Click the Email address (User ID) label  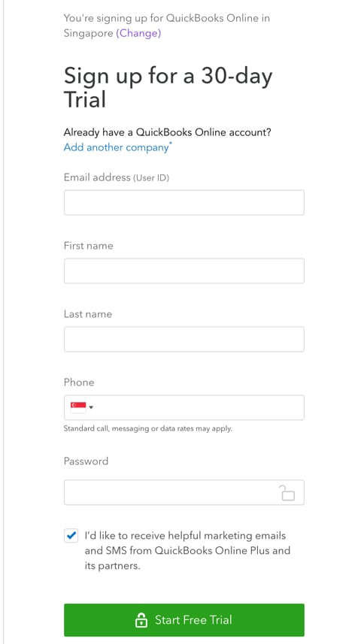[x=117, y=177]
